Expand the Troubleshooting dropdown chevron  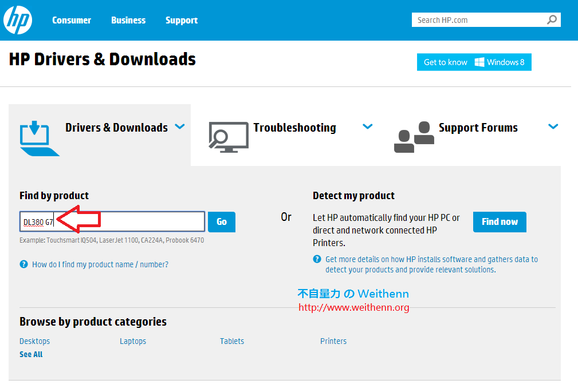click(367, 126)
